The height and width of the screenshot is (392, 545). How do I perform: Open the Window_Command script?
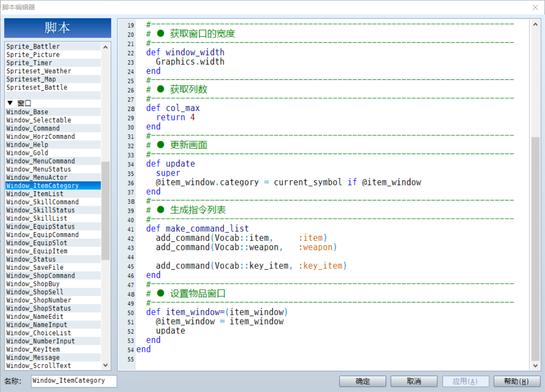53,128
